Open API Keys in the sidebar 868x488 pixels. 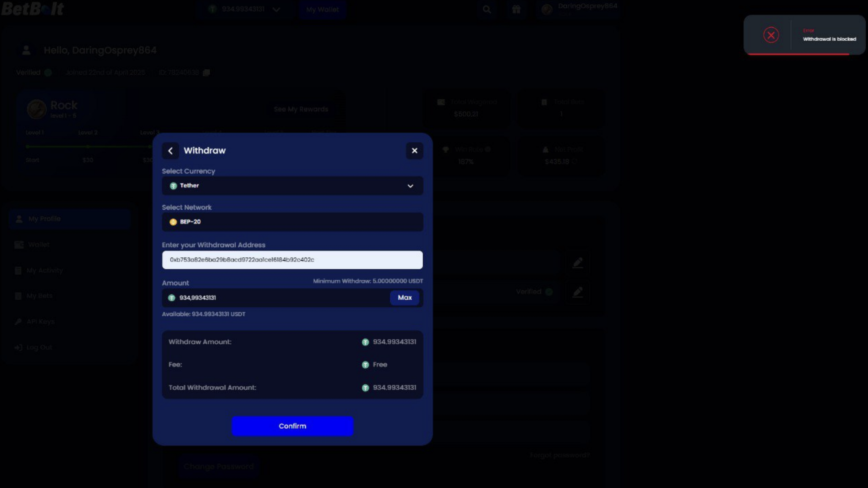[x=70, y=322]
